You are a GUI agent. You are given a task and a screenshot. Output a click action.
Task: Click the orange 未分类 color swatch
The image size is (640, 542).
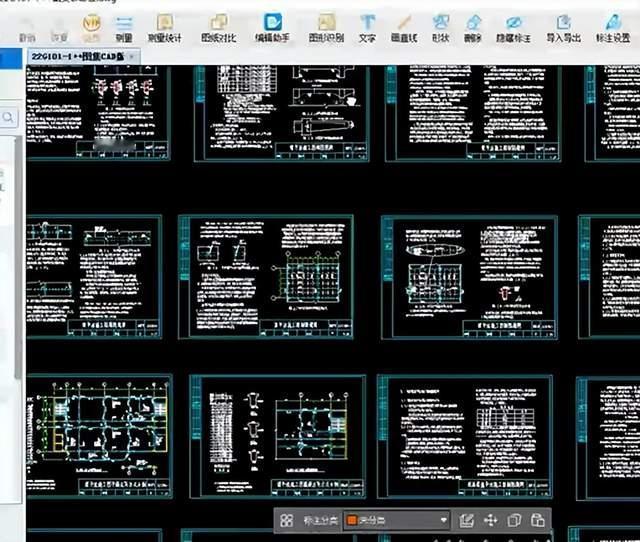point(351,520)
